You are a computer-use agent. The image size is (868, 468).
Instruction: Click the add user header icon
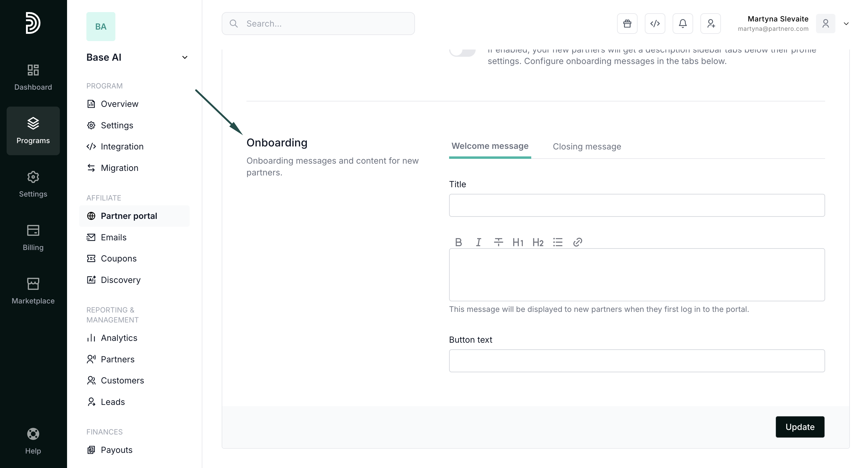click(x=710, y=24)
